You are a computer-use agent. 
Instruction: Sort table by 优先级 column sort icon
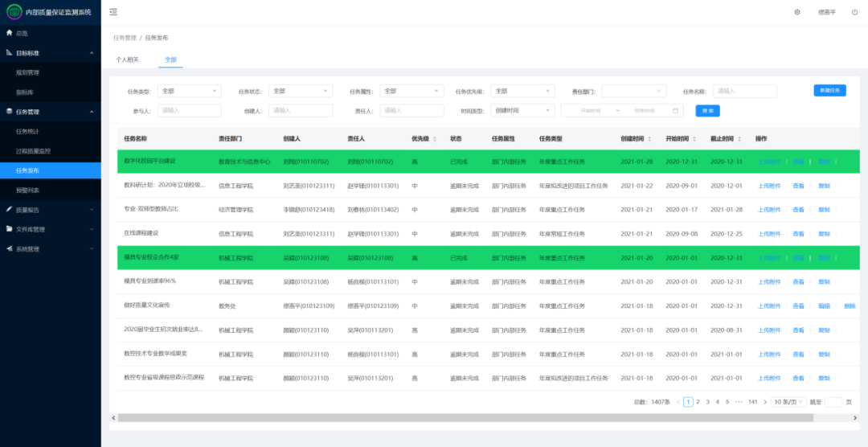coord(435,139)
